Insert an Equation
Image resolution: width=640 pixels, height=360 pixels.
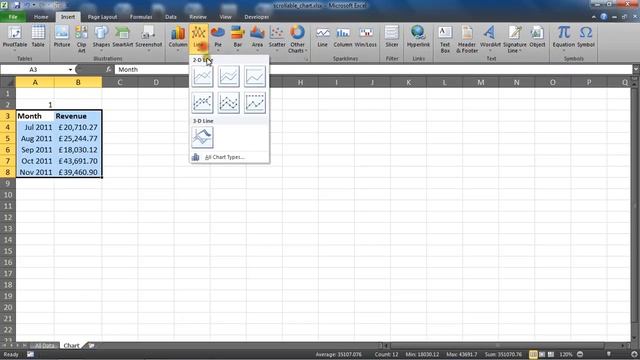coord(564,38)
